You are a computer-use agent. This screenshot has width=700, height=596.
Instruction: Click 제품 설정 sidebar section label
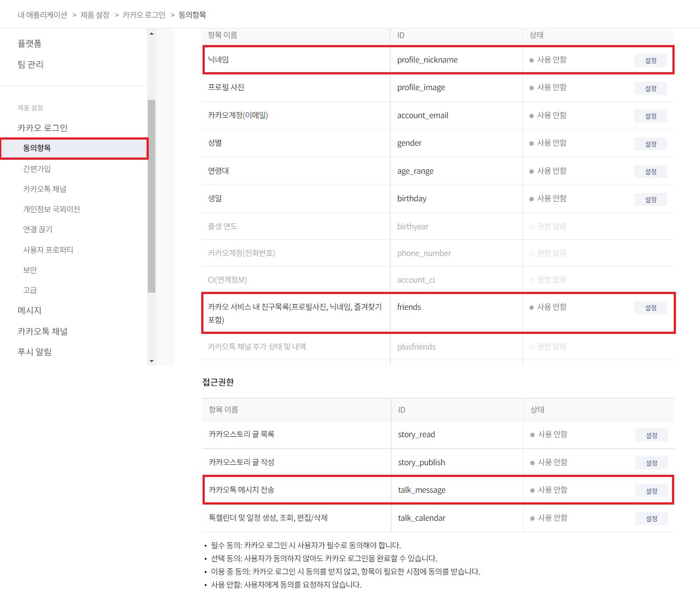[30, 108]
